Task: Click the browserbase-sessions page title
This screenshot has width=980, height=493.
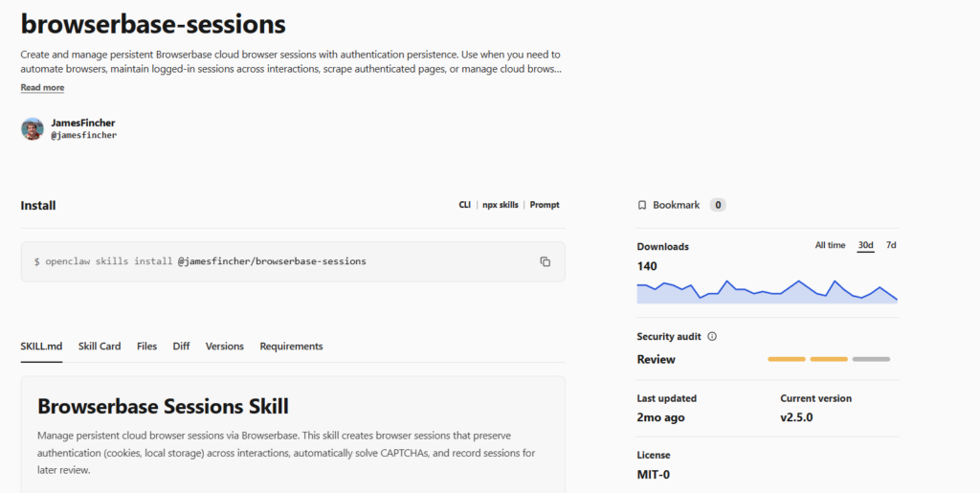Action: [x=153, y=24]
